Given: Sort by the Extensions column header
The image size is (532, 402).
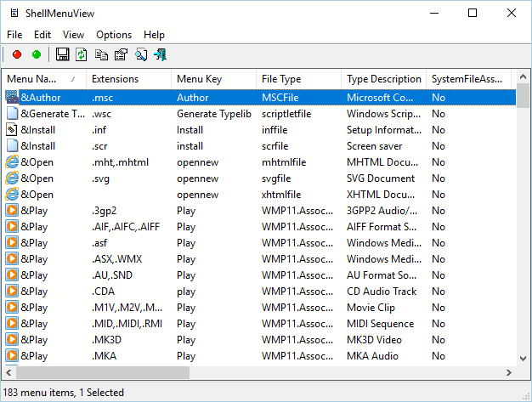Looking at the screenshot, I should click(129, 79).
